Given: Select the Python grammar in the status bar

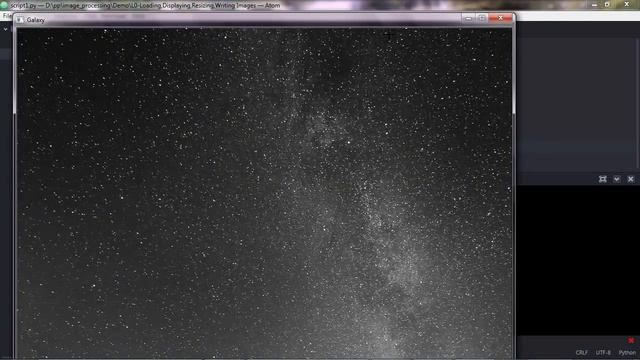Looking at the screenshot, I should click(627, 353).
